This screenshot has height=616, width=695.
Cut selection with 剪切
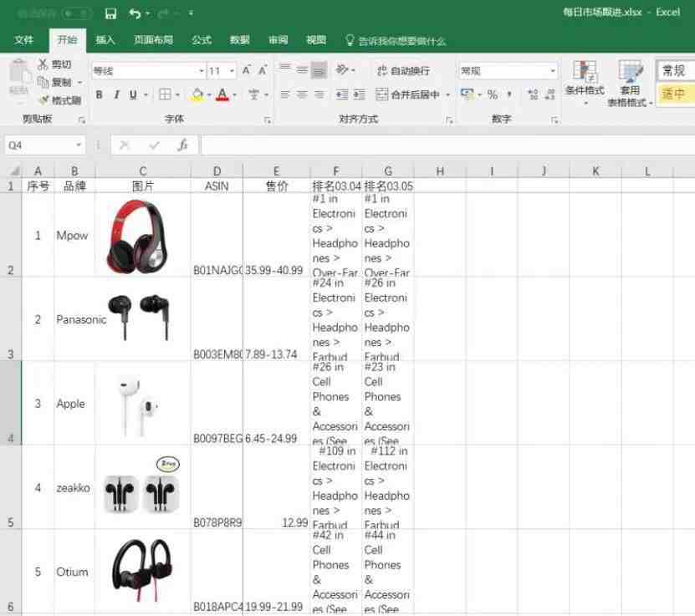coord(54,64)
